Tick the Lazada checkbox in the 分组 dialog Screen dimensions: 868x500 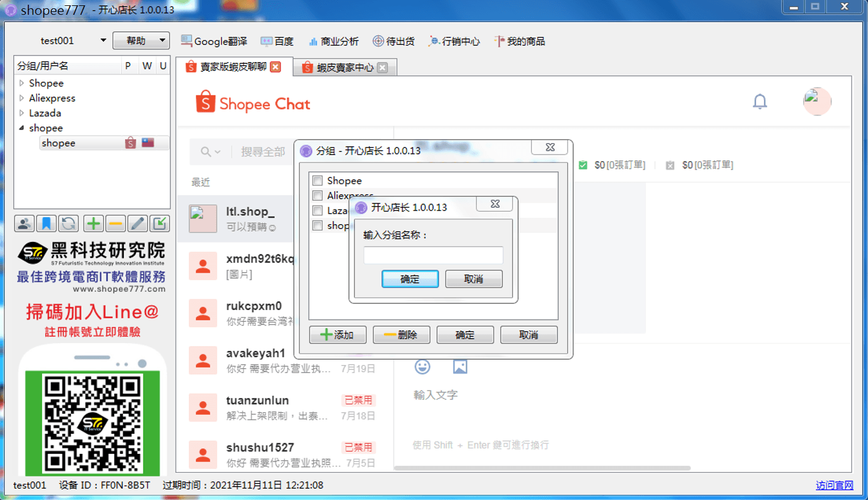pyautogui.click(x=318, y=210)
